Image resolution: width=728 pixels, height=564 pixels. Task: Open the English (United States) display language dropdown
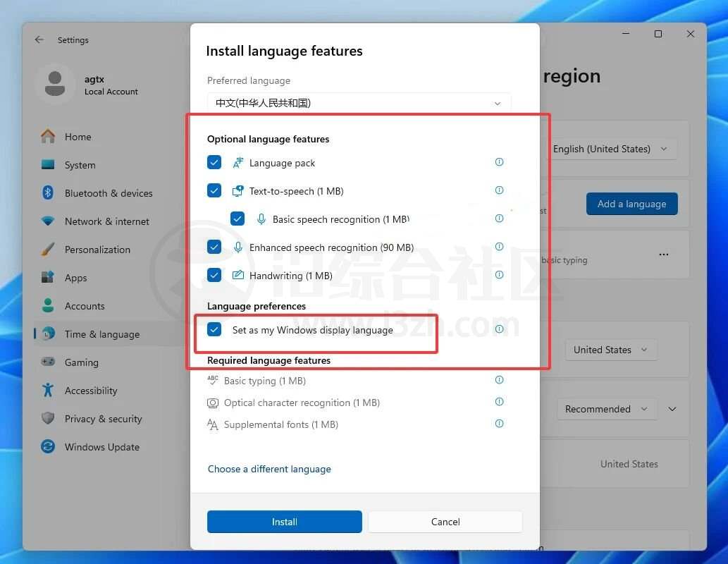click(x=610, y=149)
